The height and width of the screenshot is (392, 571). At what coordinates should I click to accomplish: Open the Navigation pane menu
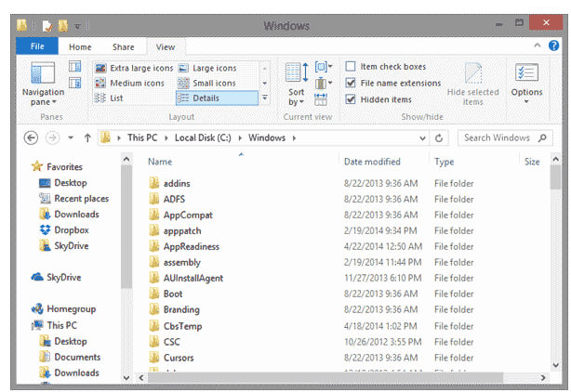[43, 84]
